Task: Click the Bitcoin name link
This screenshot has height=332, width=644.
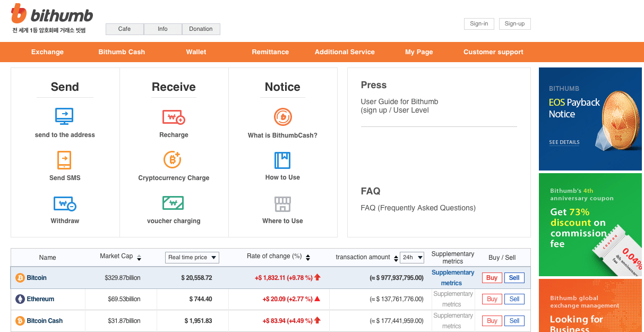Action: (x=37, y=278)
